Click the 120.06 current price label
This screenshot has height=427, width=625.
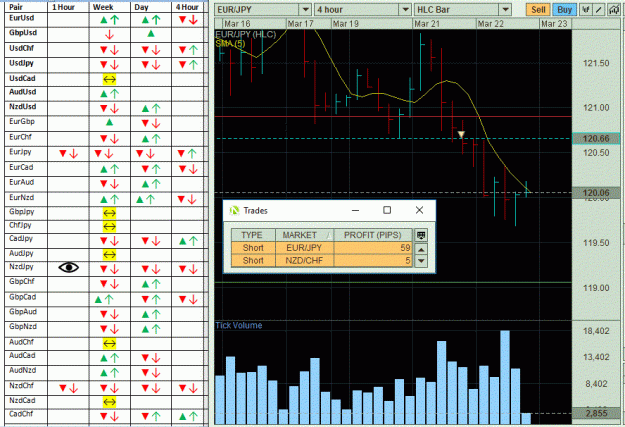(596, 193)
